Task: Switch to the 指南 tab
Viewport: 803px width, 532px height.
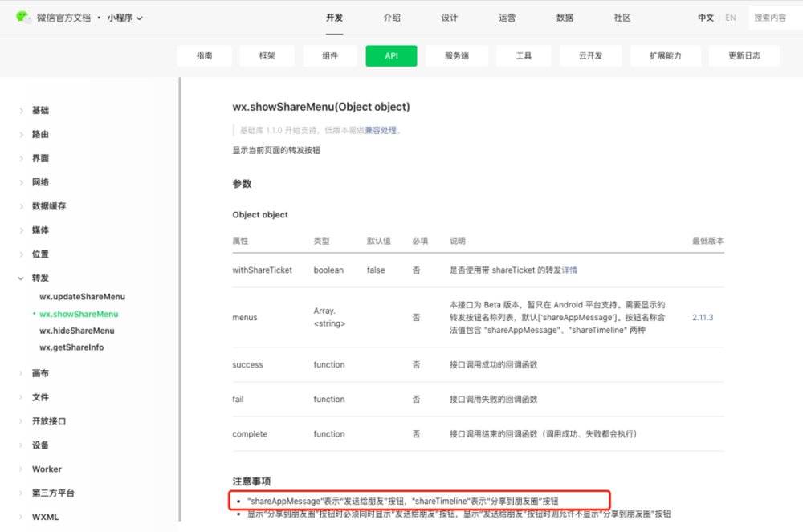Action: pos(203,55)
